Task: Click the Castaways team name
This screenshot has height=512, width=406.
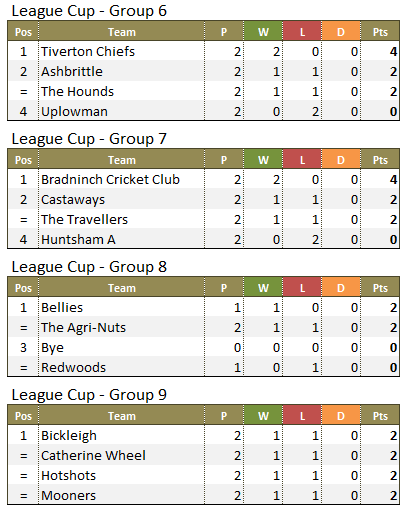Action: point(73,200)
